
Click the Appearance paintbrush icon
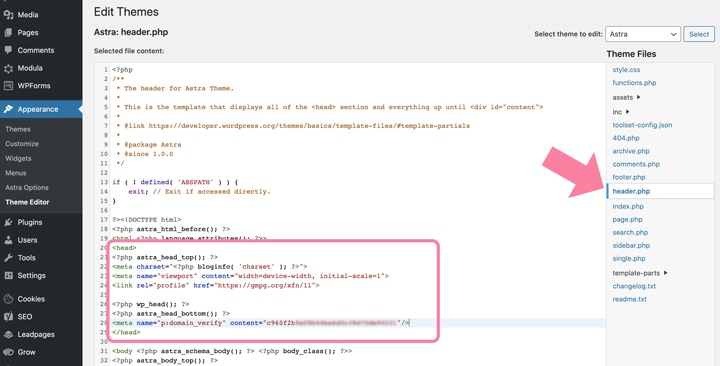pyautogui.click(x=8, y=109)
